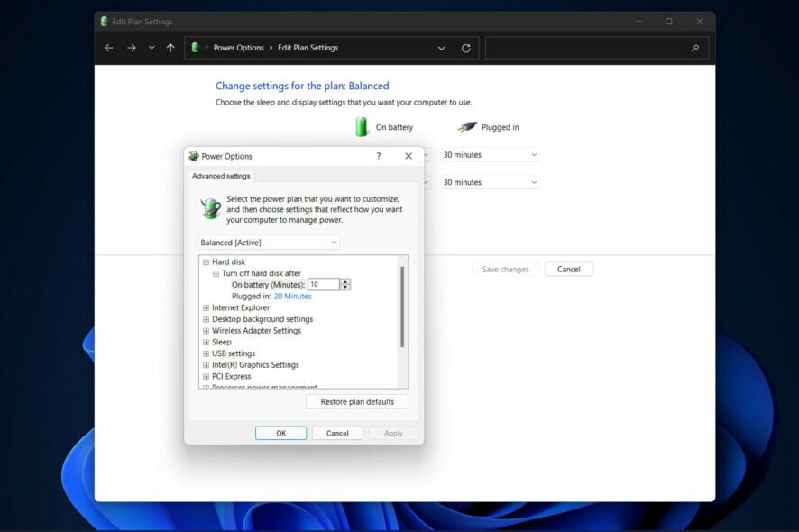Open Power Options breadcrumb in address bar
The image size is (799, 532).
(238, 48)
